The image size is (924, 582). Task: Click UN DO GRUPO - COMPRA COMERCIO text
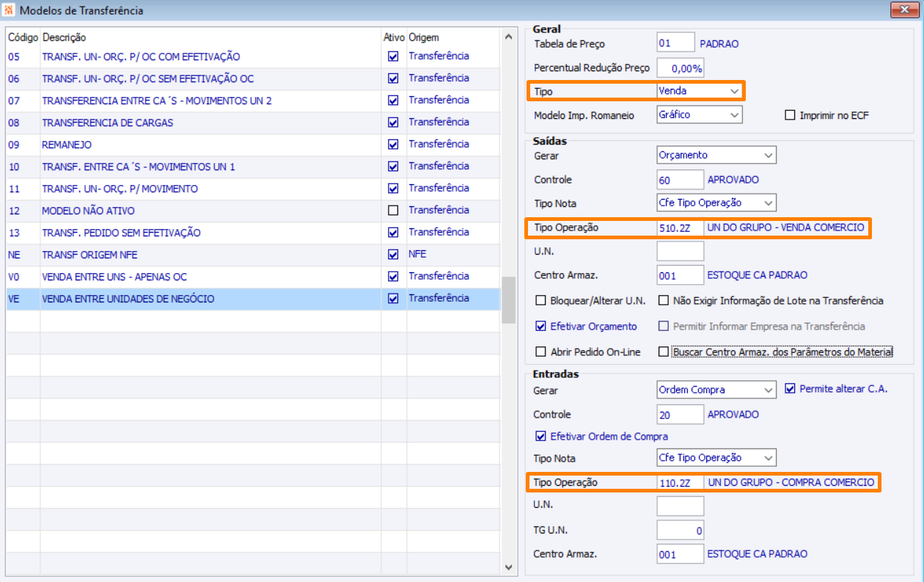pos(791,483)
